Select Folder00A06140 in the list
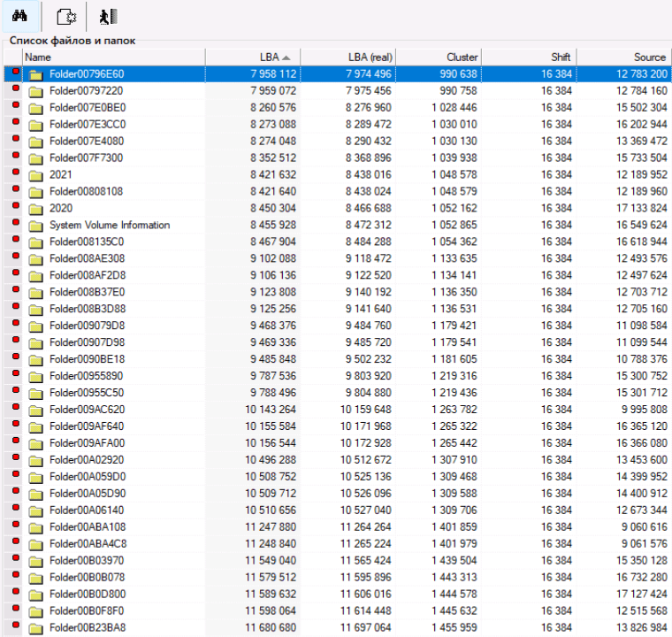 pos(88,510)
